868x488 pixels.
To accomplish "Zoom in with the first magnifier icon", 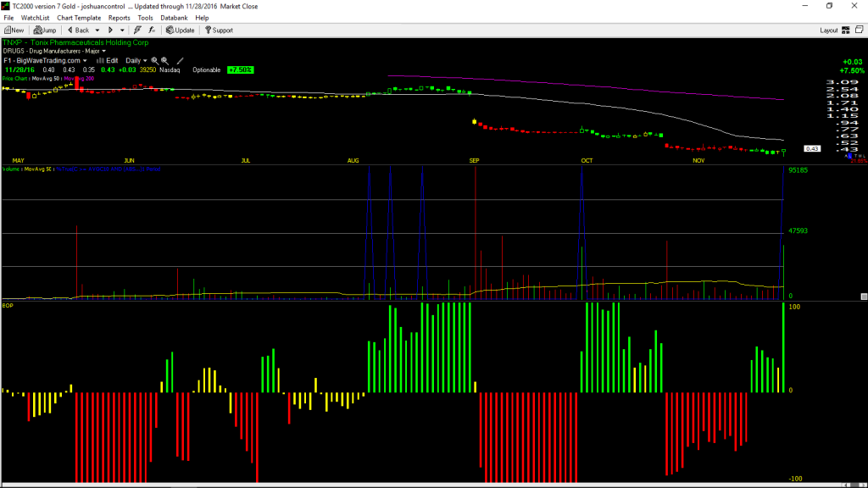I will (155, 61).
